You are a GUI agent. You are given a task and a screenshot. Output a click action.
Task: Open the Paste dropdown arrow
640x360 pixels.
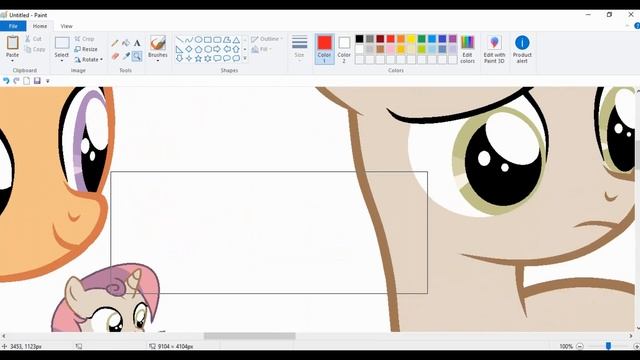click(x=12, y=61)
